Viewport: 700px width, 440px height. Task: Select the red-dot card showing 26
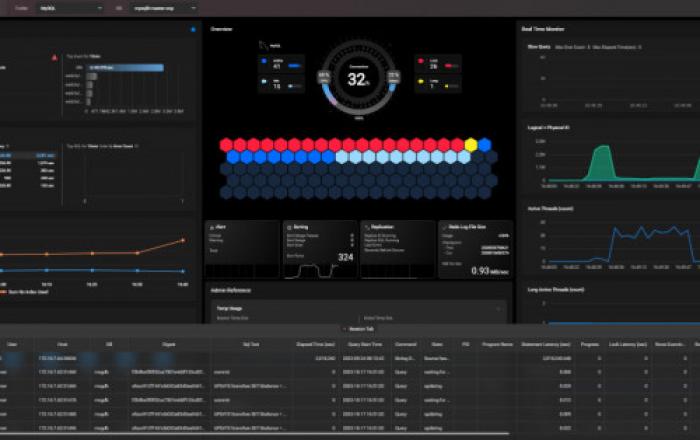tap(438, 64)
